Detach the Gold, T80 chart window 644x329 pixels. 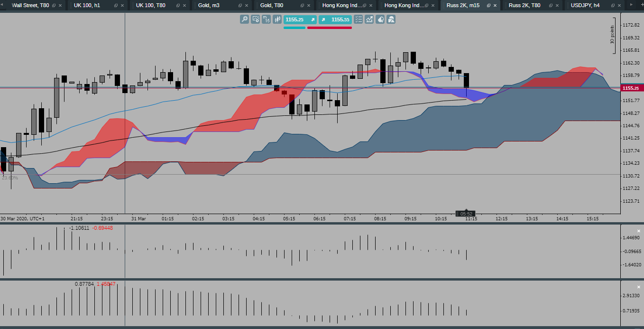(x=302, y=6)
